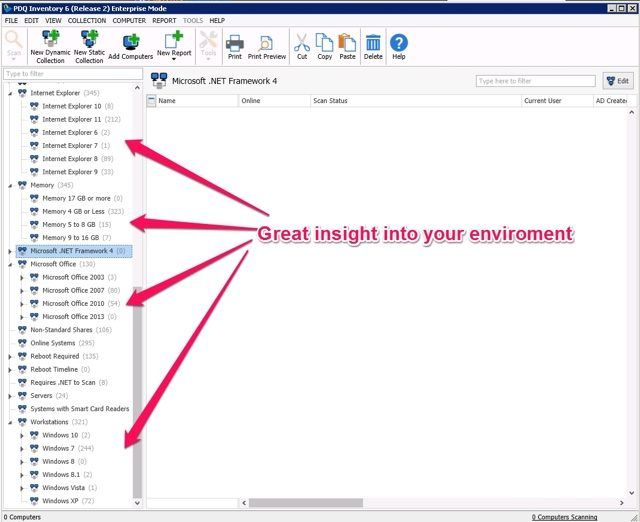
Task: Open the EDIT menu
Action: tap(31, 20)
